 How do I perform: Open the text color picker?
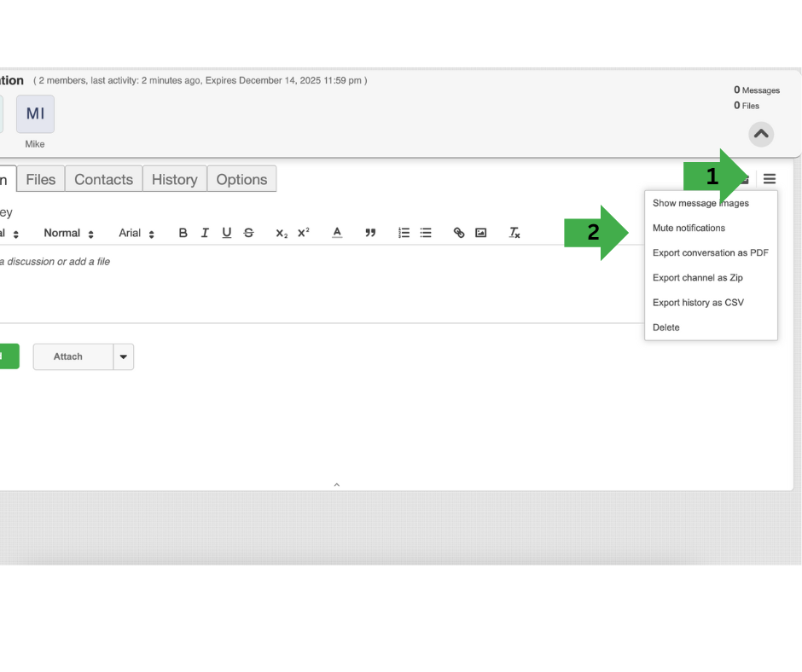(x=337, y=233)
